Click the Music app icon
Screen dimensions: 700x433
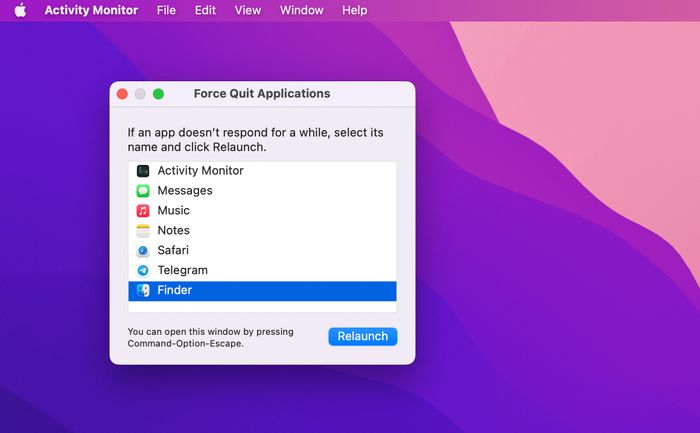143,210
